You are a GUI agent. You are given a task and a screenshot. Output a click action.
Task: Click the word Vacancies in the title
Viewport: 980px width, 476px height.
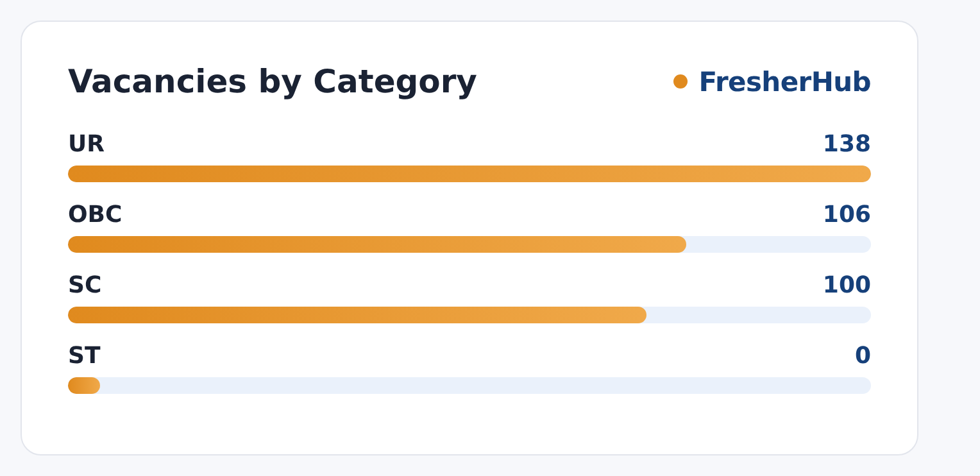point(157,83)
